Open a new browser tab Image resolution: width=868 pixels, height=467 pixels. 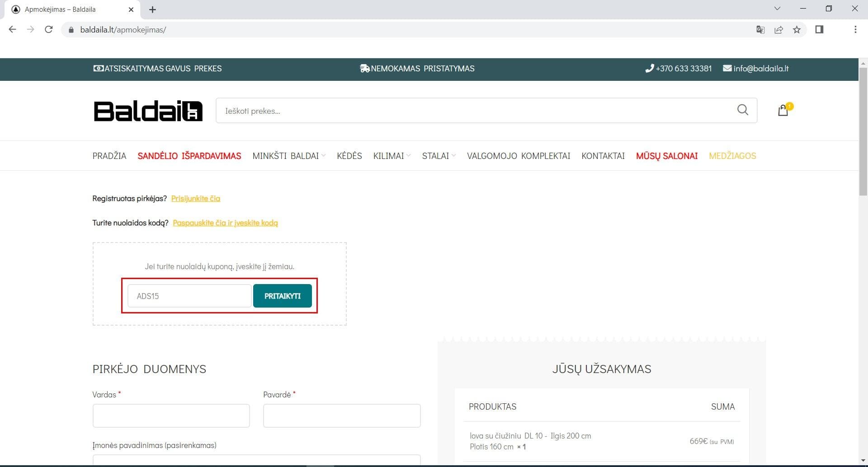click(x=152, y=9)
